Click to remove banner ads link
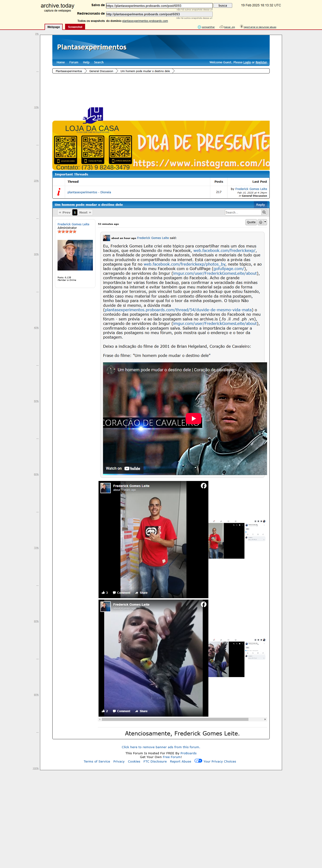 pos(161,747)
